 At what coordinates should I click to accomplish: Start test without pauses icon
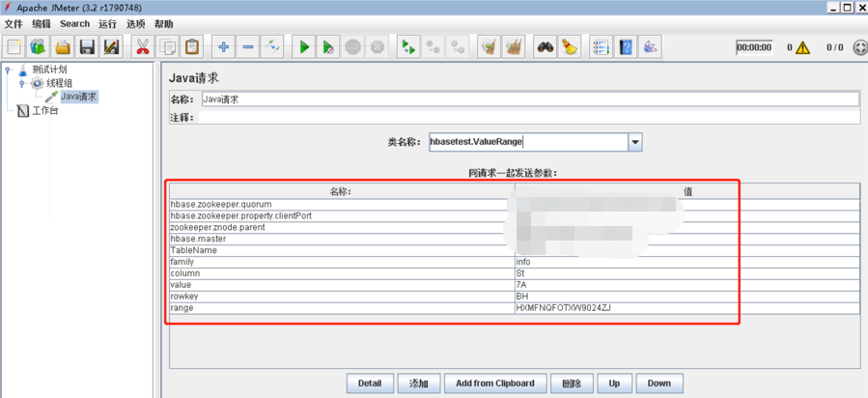328,47
